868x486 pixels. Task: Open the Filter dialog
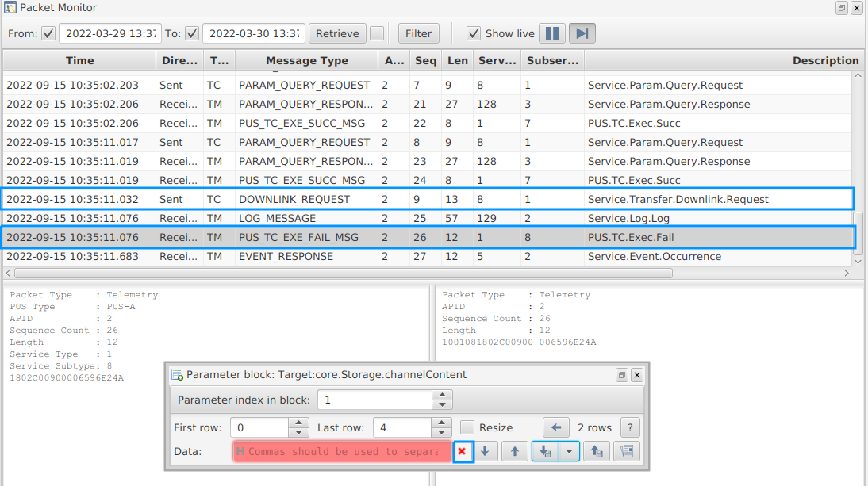[x=418, y=33]
